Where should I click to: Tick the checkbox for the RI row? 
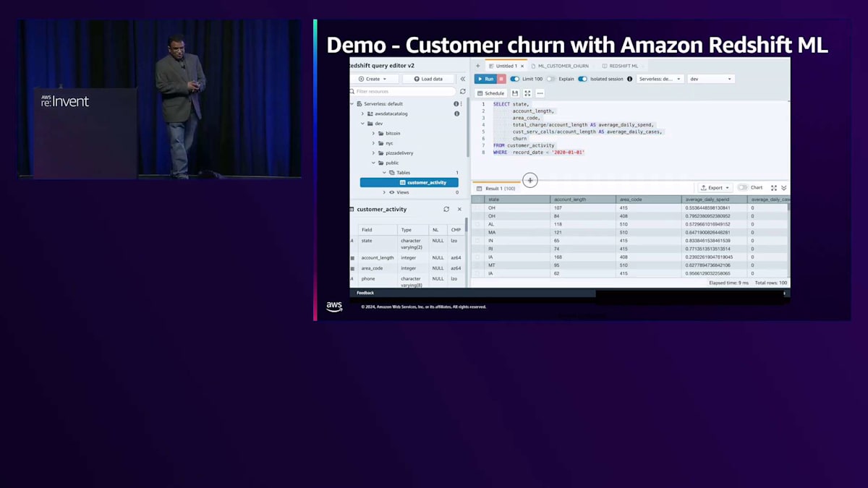pos(477,249)
